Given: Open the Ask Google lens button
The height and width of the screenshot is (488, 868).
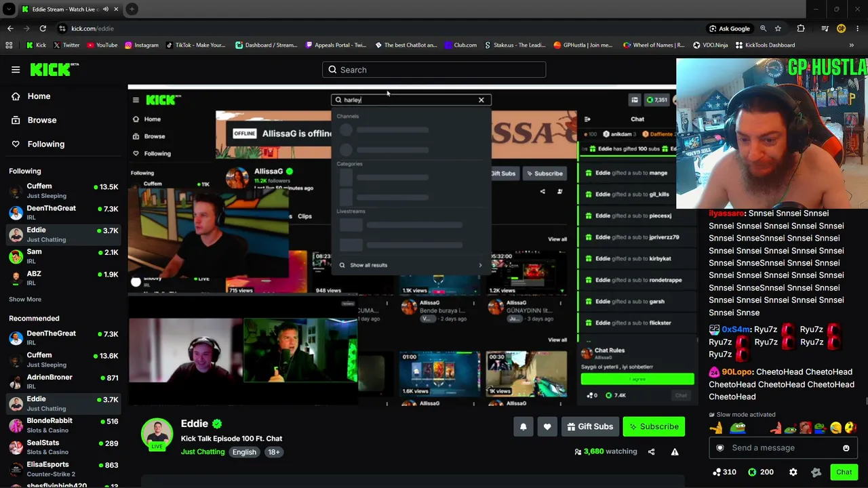Looking at the screenshot, I should 730,28.
